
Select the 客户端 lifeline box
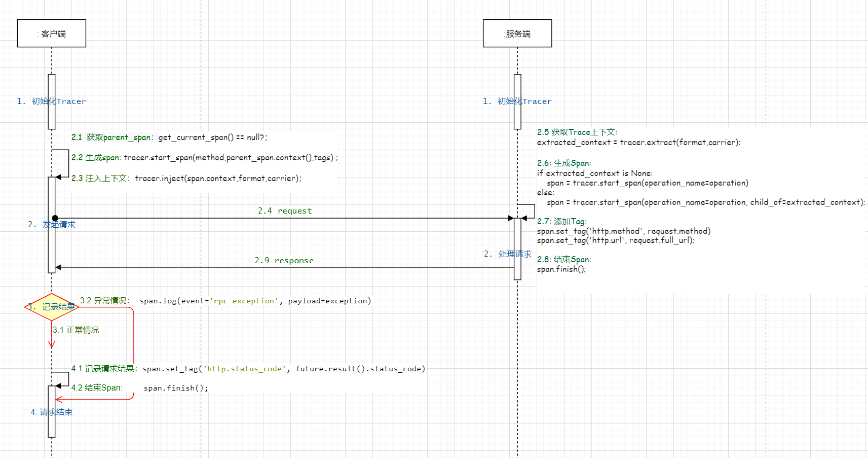click(51, 32)
